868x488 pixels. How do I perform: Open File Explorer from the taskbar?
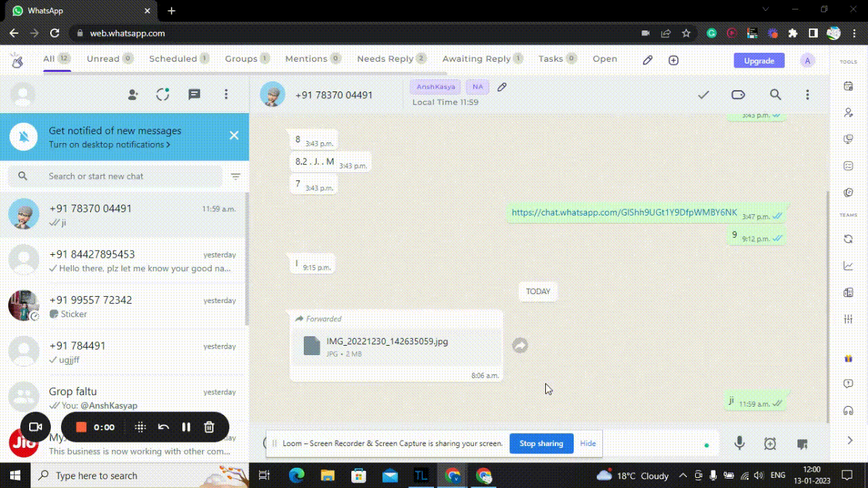click(327, 475)
